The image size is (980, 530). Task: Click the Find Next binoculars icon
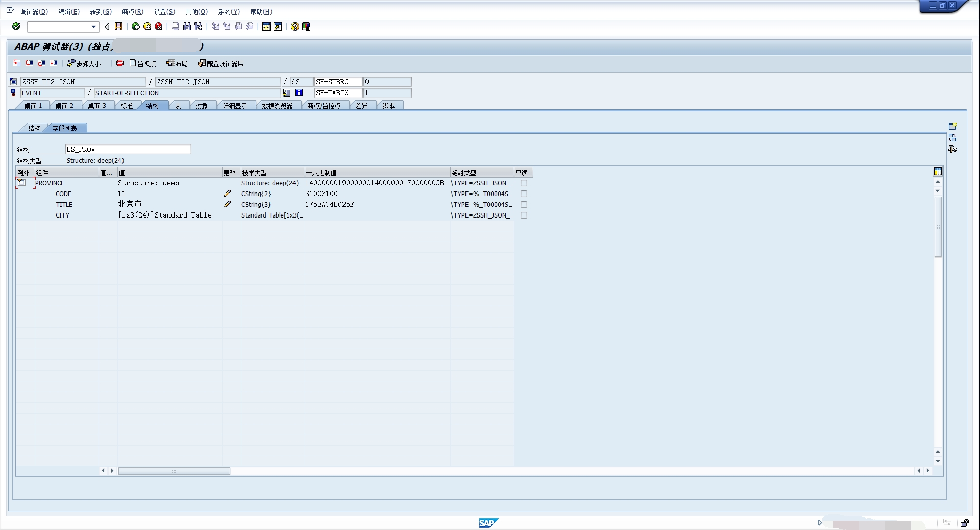198,27
